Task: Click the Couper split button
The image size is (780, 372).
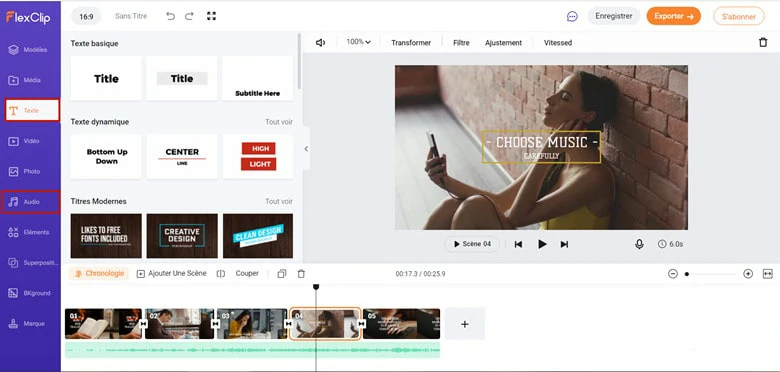Action: click(x=238, y=274)
